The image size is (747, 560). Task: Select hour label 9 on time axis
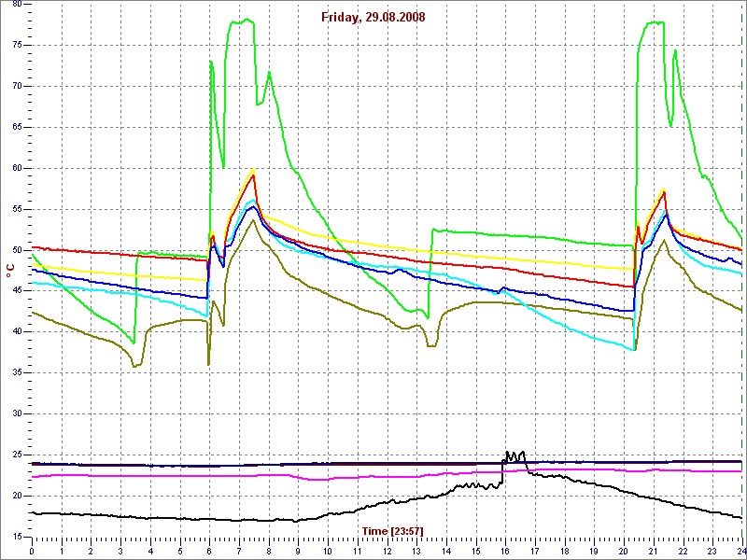pyautogui.click(x=298, y=553)
